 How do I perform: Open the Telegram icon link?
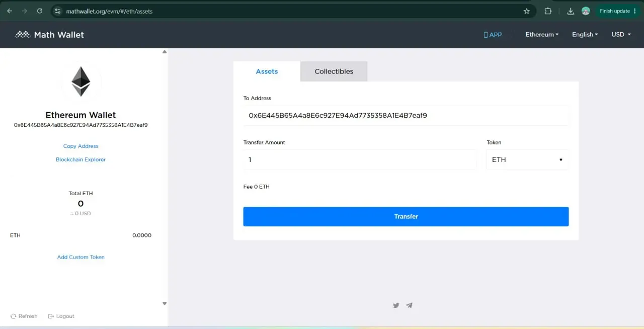coord(410,305)
